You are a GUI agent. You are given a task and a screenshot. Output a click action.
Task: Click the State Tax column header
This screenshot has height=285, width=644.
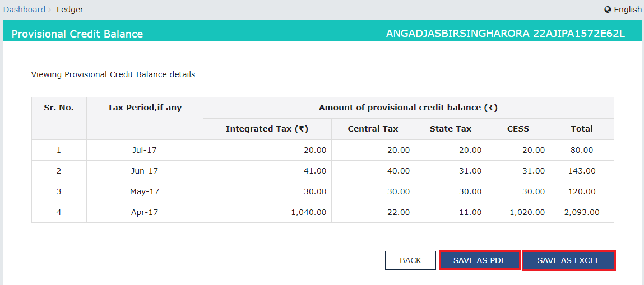450,129
